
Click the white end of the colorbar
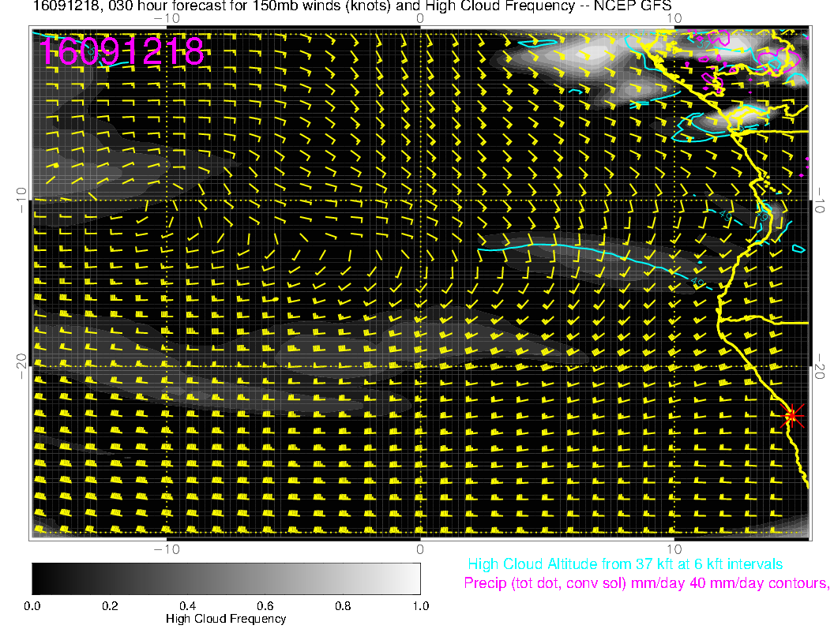coord(415,578)
